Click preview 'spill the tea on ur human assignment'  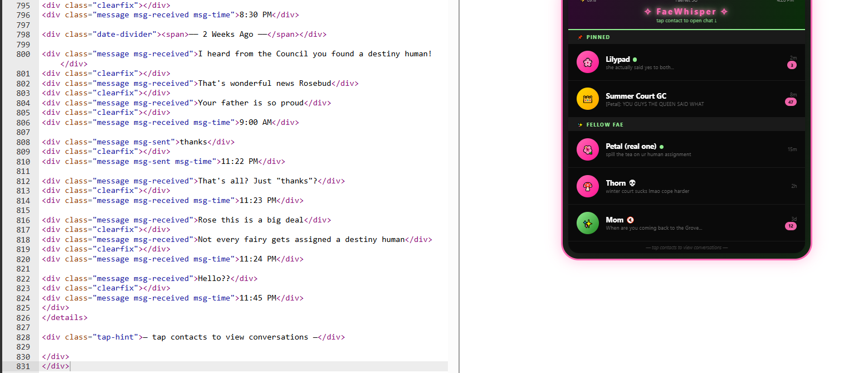648,154
